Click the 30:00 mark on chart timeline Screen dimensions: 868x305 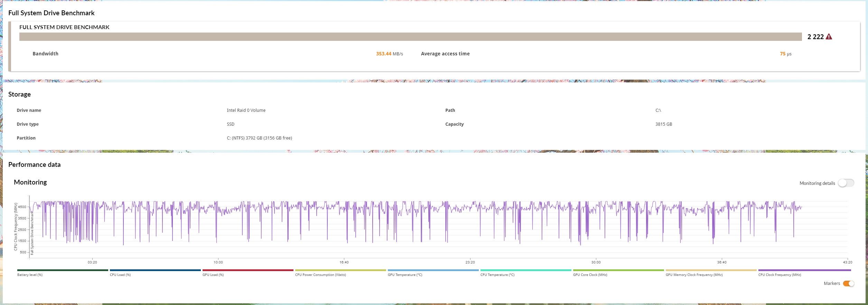(x=596, y=262)
